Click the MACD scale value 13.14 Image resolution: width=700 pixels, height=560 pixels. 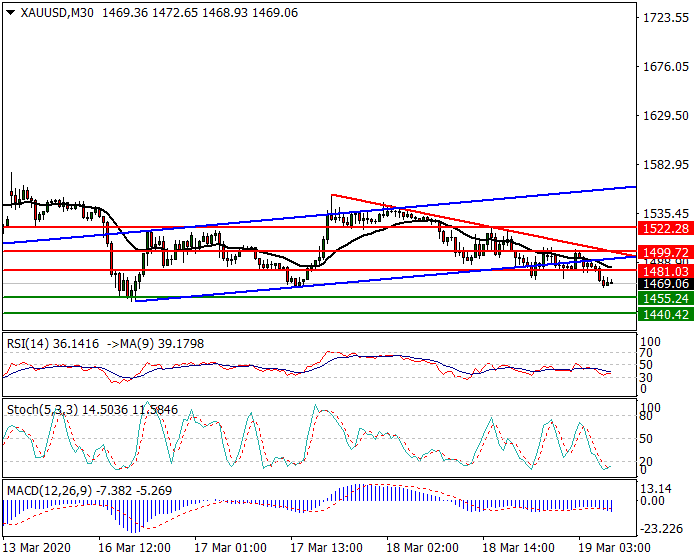656,489
